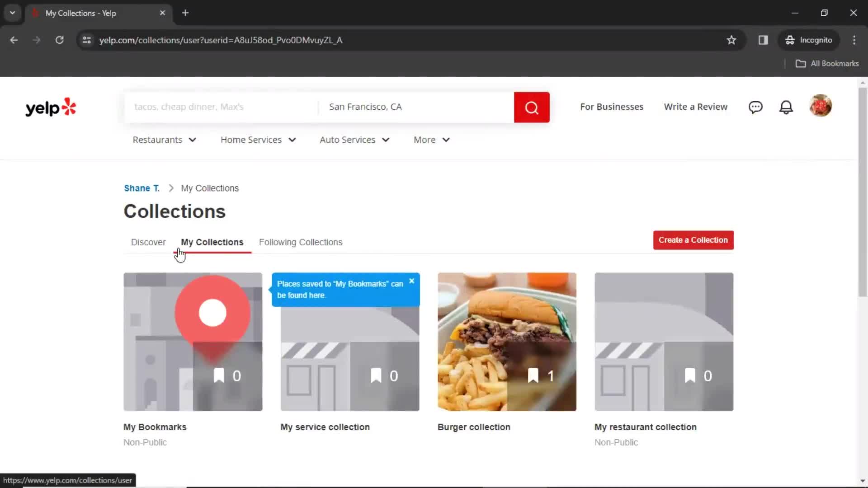Switch to the Discover tab
Screen dimensions: 868x488
click(148, 242)
